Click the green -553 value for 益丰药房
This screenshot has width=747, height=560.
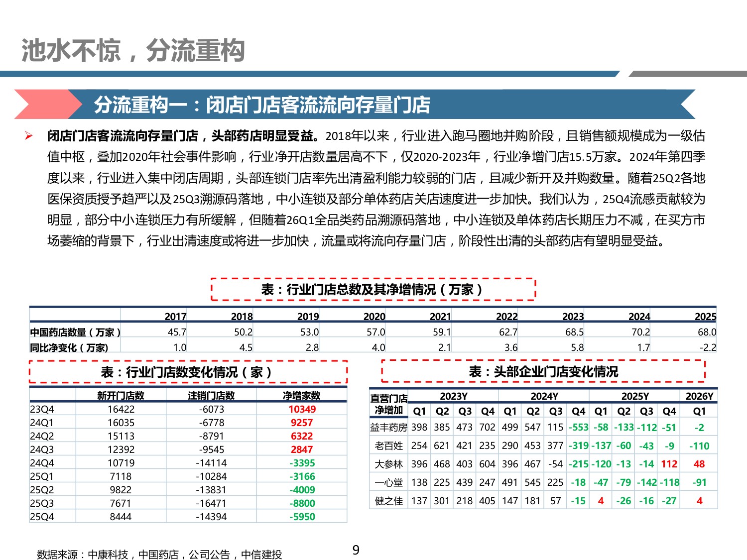578,428
